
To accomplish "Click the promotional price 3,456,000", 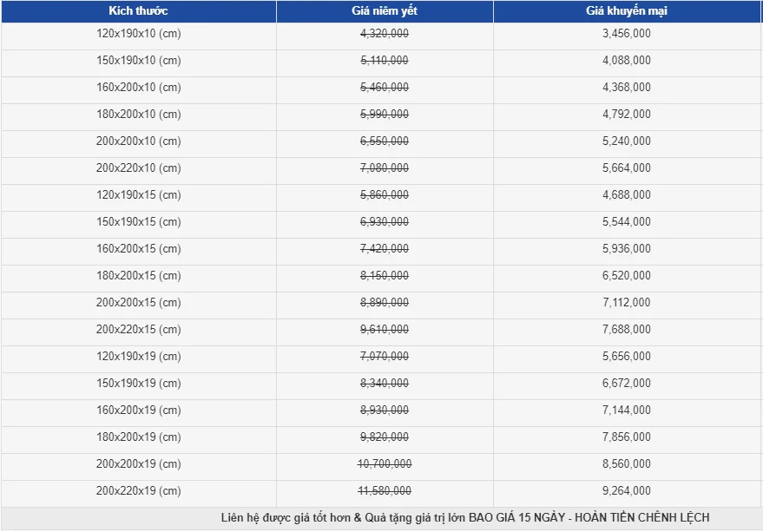I will coord(626,34).
